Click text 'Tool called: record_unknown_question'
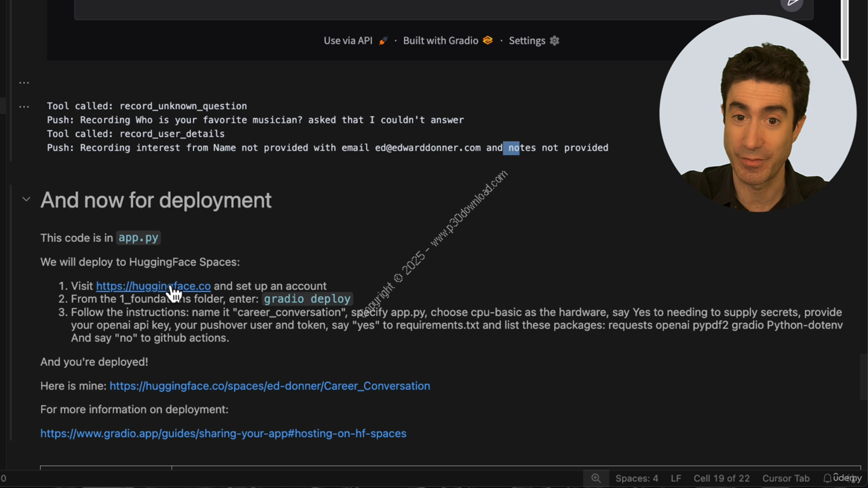The height and width of the screenshot is (488, 868). click(146, 106)
